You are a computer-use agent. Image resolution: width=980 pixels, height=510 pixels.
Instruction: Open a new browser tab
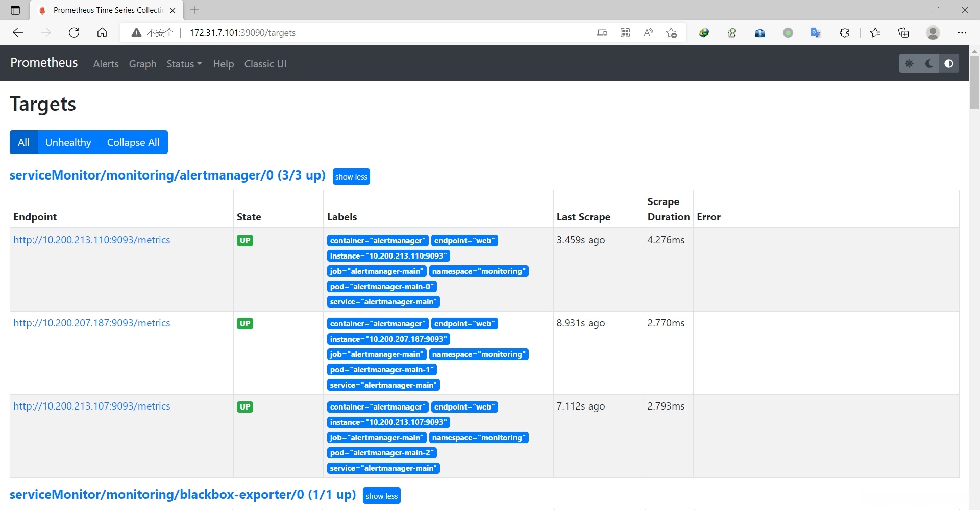coord(194,10)
